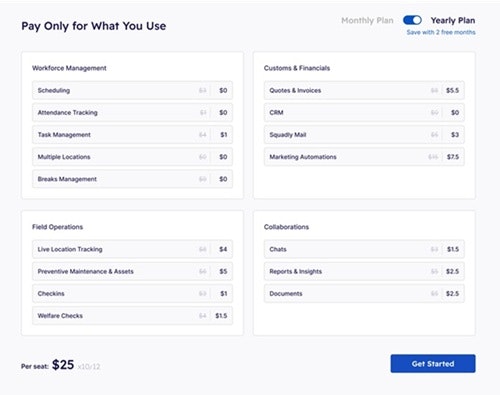Viewport: 500px width, 395px height.
Task: Click 'Save with 2 free months' text
Action: click(x=441, y=32)
